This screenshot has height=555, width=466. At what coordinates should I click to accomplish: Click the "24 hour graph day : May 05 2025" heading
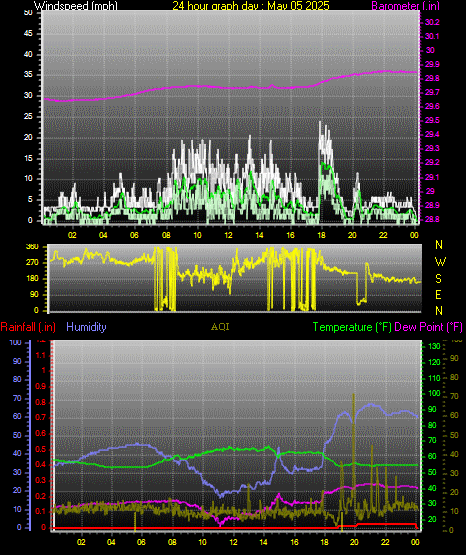[251, 6]
